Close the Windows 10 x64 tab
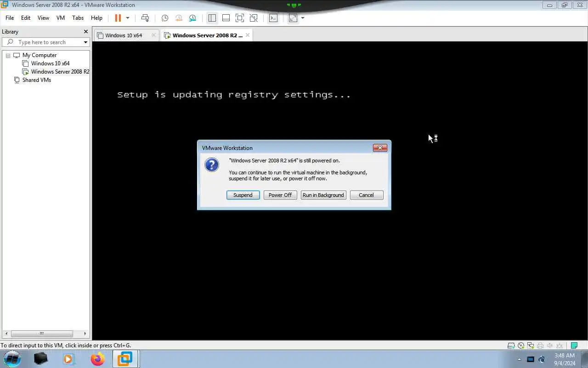Viewport: 588px width, 368px height. coord(154,35)
